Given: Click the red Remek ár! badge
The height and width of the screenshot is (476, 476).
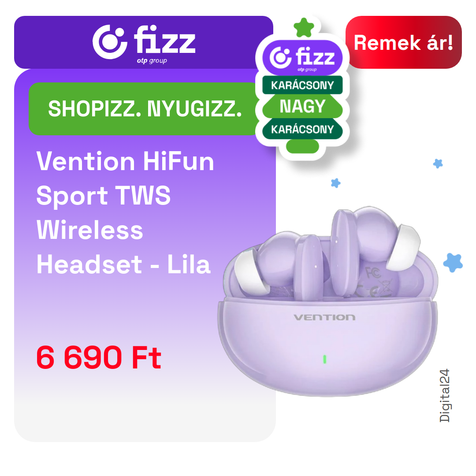Looking at the screenshot, I should 403,42.
